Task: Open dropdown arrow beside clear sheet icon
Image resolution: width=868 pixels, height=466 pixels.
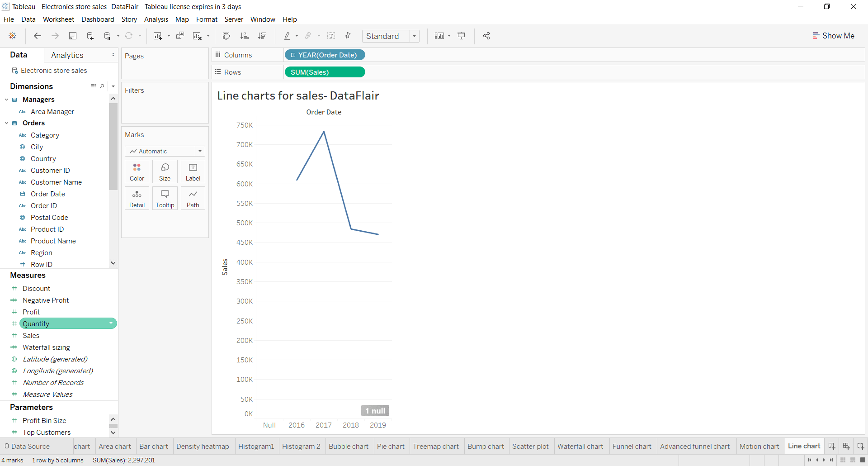Action: (208, 36)
